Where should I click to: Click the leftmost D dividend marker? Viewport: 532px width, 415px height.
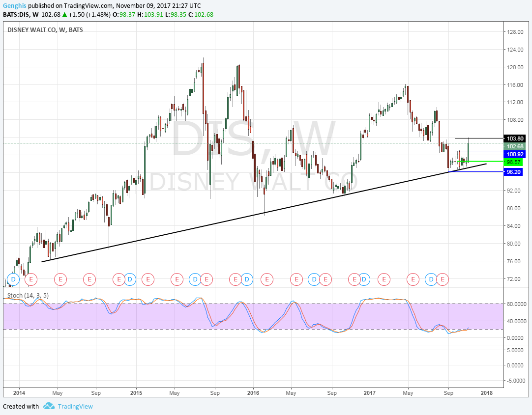click(x=14, y=279)
